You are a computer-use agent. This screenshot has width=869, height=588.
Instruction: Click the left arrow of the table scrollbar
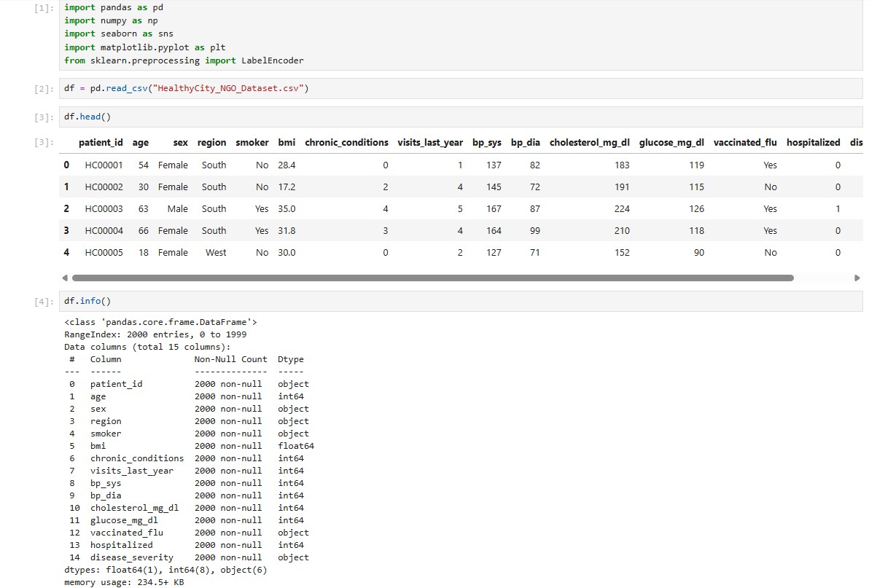point(65,278)
